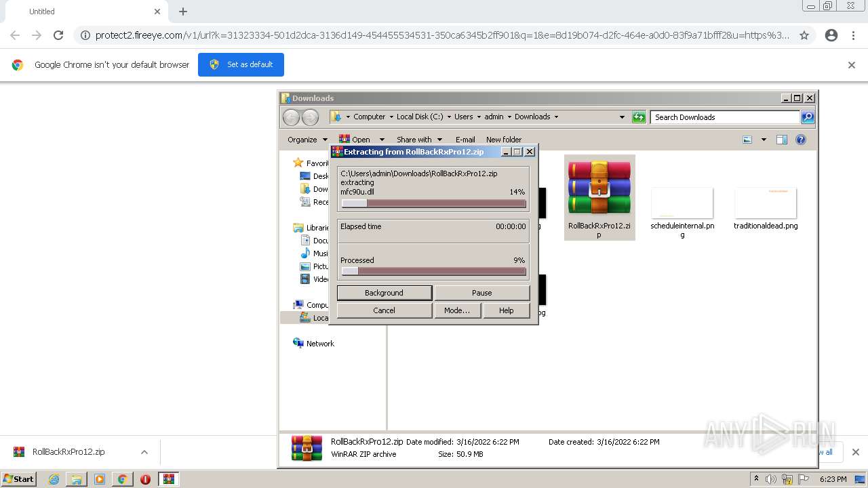
Task: Click taskbar clock 6:23 PM
Action: coord(833,479)
